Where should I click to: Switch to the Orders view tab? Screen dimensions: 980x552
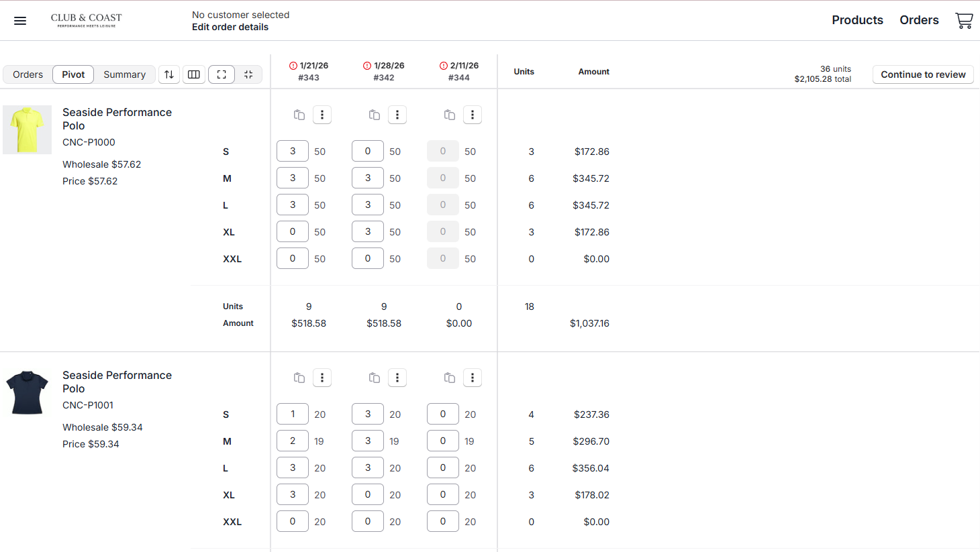click(28, 74)
